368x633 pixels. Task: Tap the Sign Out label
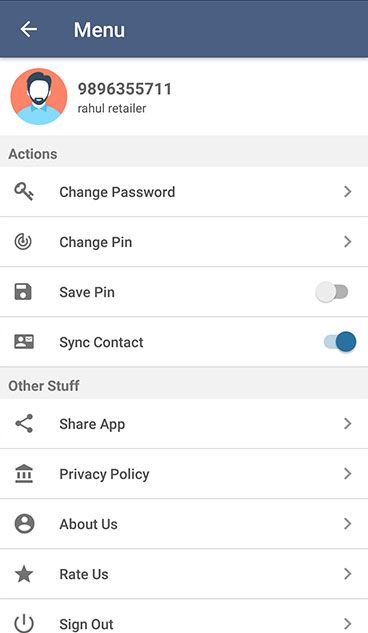[x=86, y=624]
